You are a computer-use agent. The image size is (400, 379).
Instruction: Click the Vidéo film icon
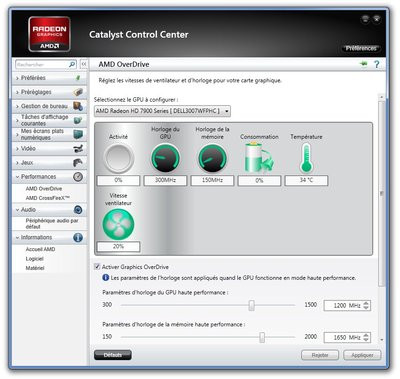point(78,149)
